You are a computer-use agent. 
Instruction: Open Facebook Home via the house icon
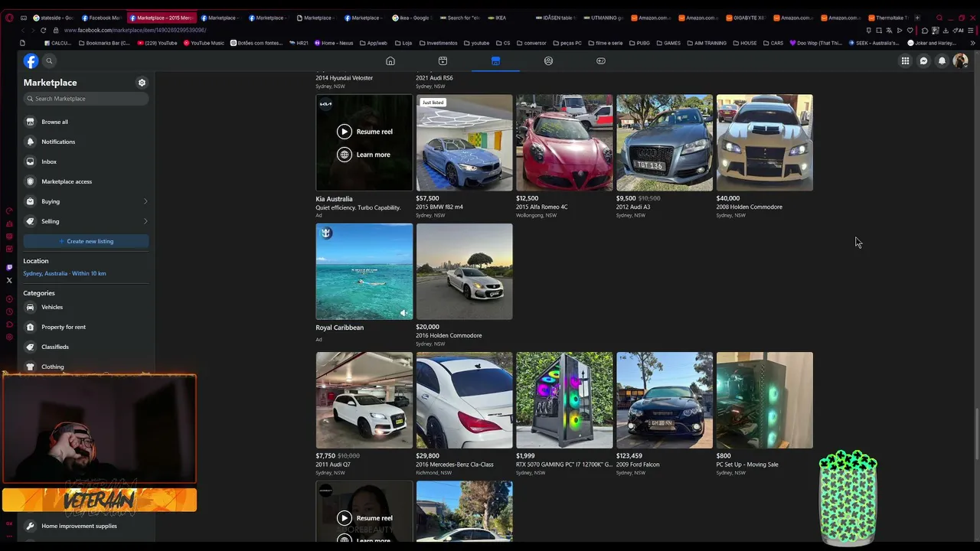pos(390,60)
